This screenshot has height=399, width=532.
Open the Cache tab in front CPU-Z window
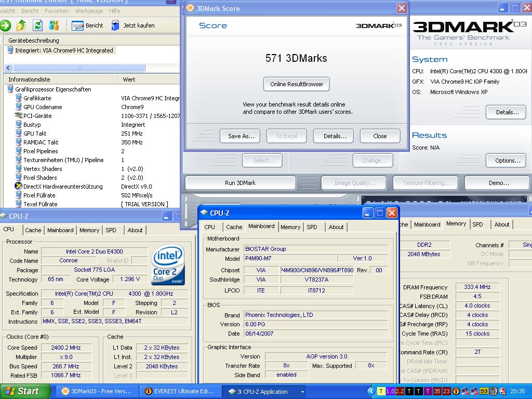[x=234, y=227]
